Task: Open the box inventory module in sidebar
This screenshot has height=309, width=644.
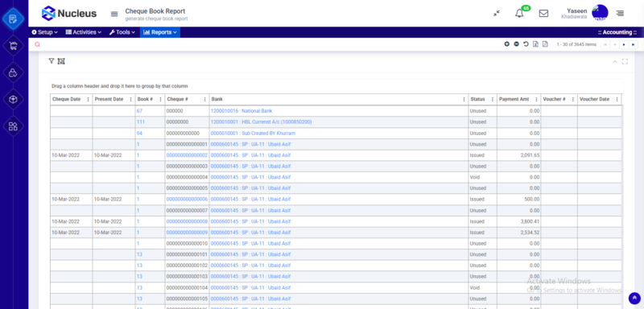Action: click(x=13, y=99)
